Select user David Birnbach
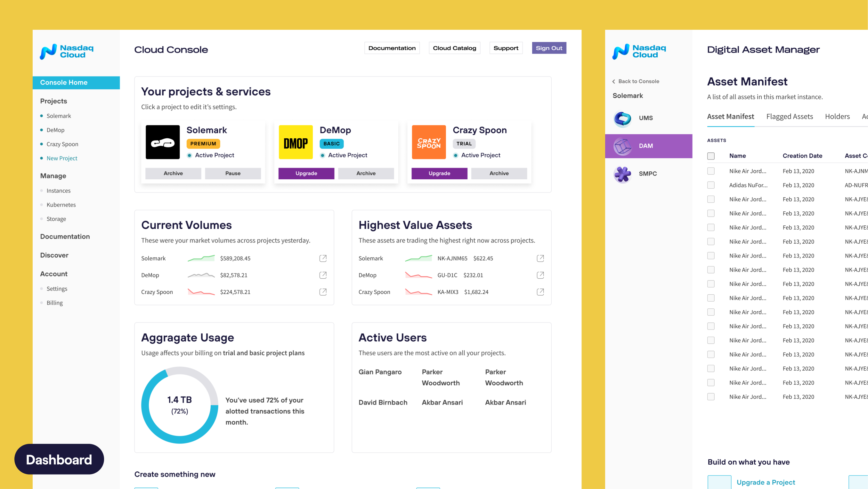The image size is (868, 489). pos(383,403)
